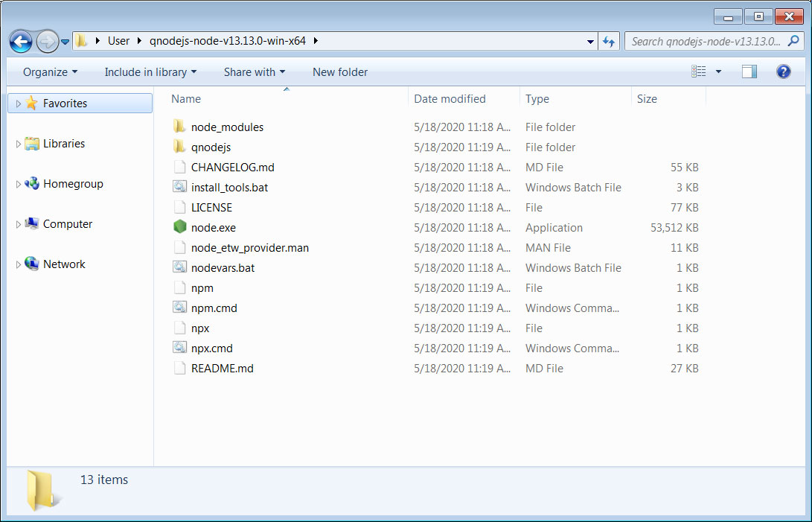Select the qnodejs folder icon
Image resolution: width=812 pixels, height=522 pixels.
(x=179, y=147)
